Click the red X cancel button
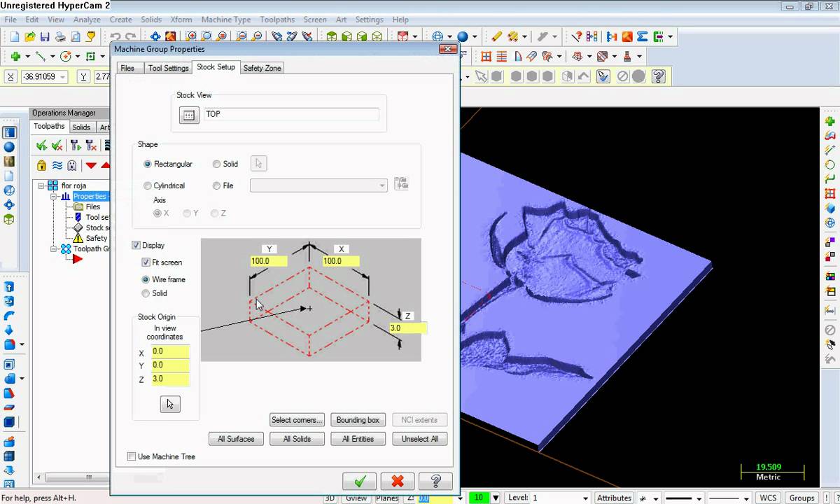Screen dimensions: 840x504 (398, 481)
